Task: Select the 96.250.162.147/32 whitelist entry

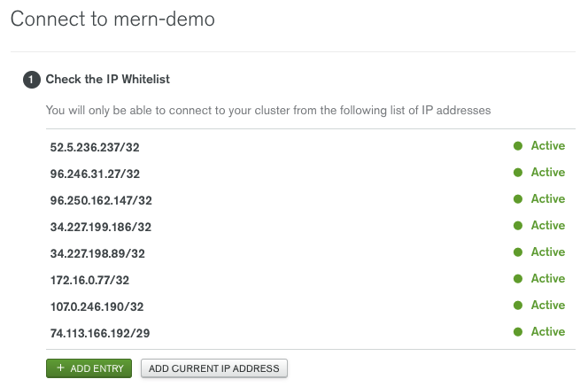Action: coord(101,201)
